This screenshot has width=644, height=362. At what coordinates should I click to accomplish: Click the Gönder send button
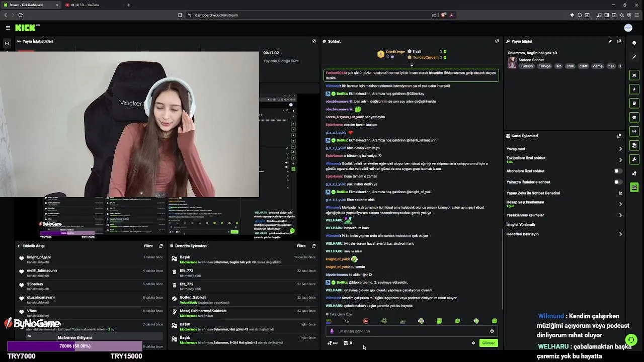pyautogui.click(x=489, y=343)
